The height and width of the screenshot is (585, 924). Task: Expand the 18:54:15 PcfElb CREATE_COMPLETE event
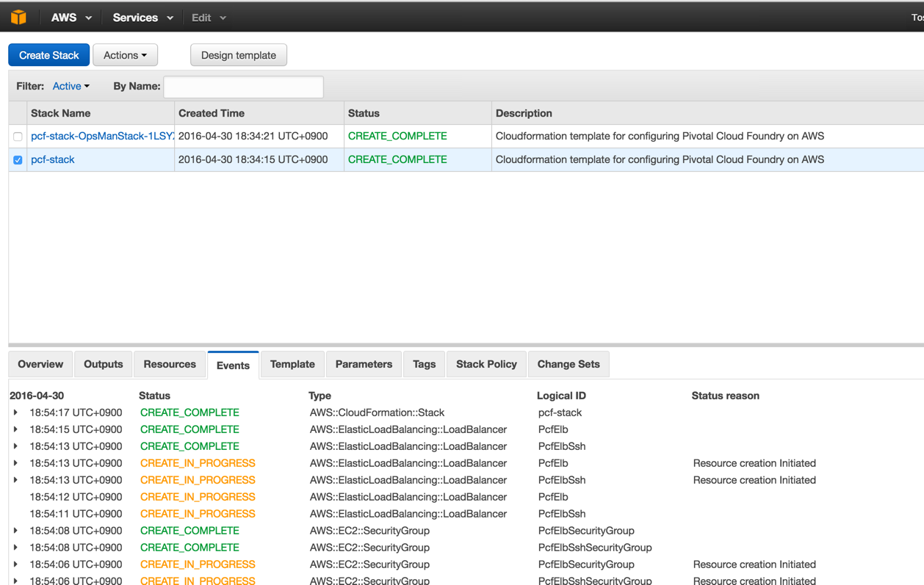(x=16, y=429)
